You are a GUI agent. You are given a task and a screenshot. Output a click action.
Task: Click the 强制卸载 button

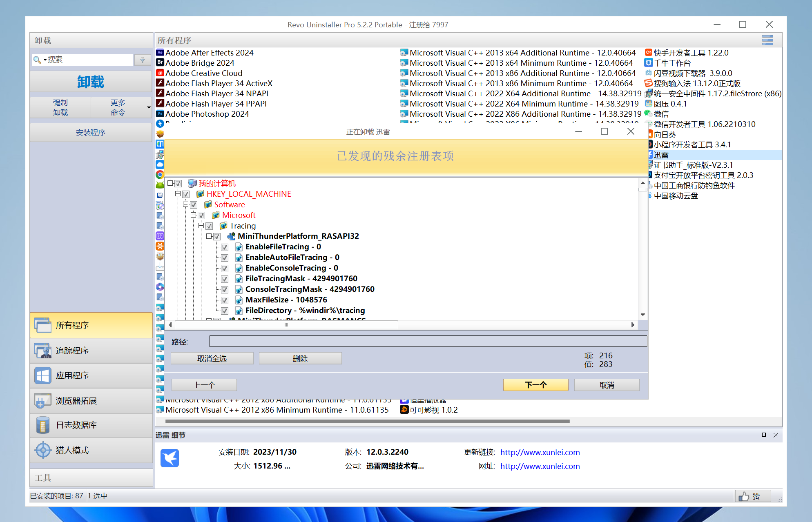click(60, 108)
